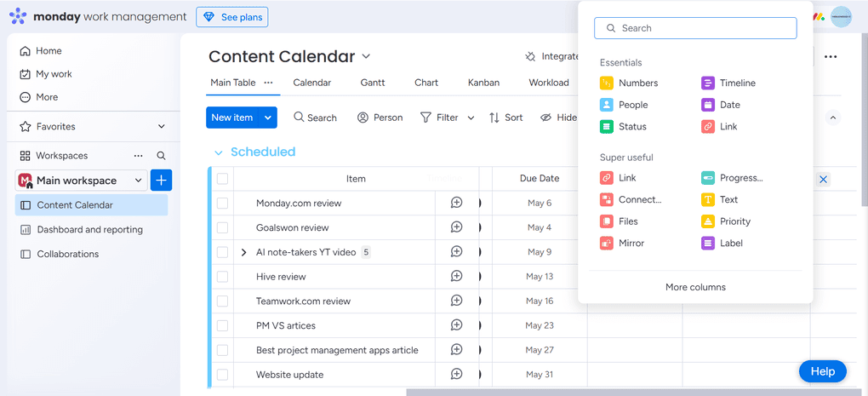Check the Teamwork.com review row checkbox
This screenshot has height=396, width=868.
[x=222, y=301]
